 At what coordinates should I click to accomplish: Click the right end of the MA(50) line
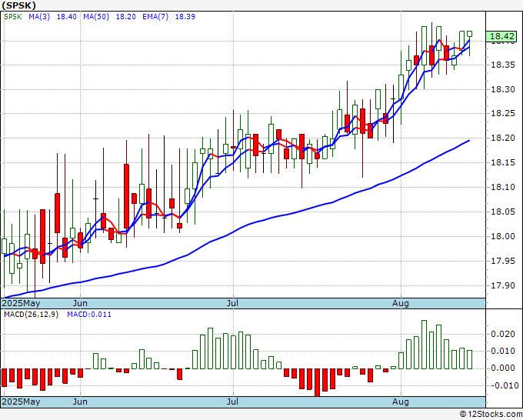click(469, 141)
